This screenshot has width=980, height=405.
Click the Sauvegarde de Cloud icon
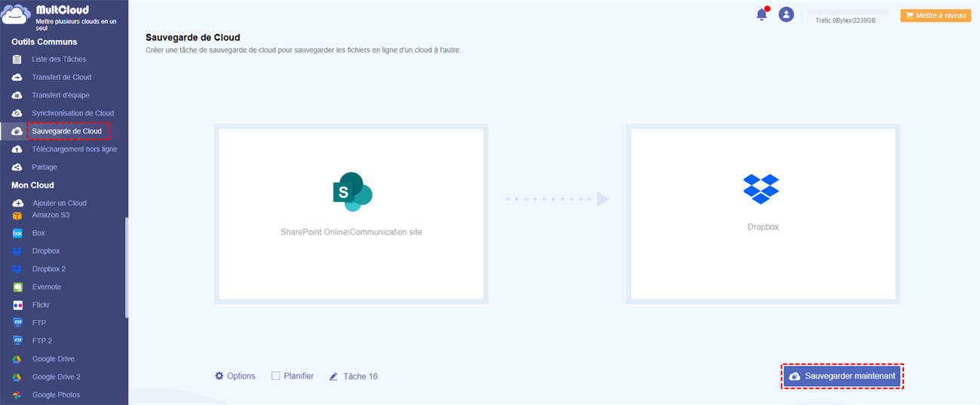coord(17,131)
